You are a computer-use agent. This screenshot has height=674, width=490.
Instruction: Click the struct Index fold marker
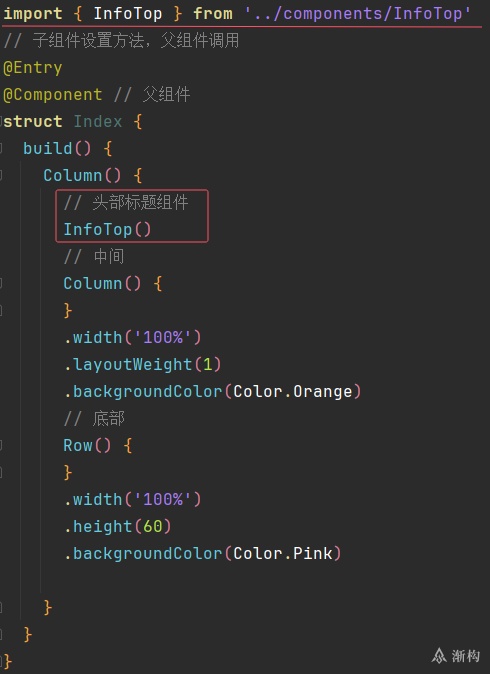point(1,122)
